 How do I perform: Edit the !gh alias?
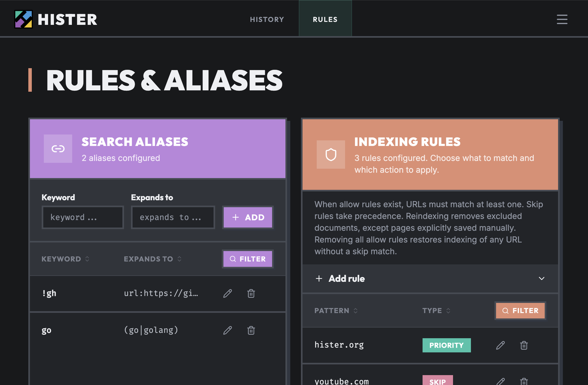click(228, 293)
